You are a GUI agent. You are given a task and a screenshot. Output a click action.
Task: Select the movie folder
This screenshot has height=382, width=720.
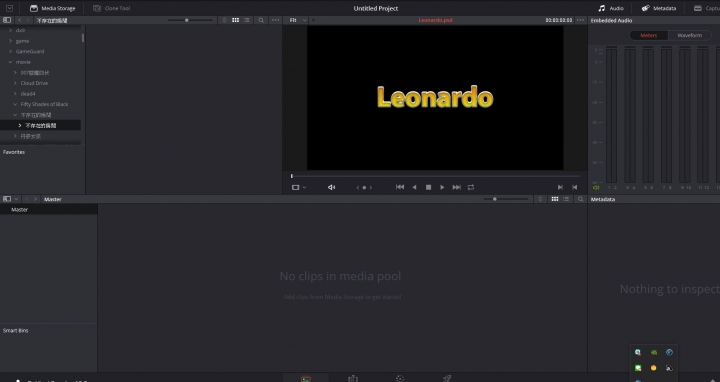coord(23,62)
